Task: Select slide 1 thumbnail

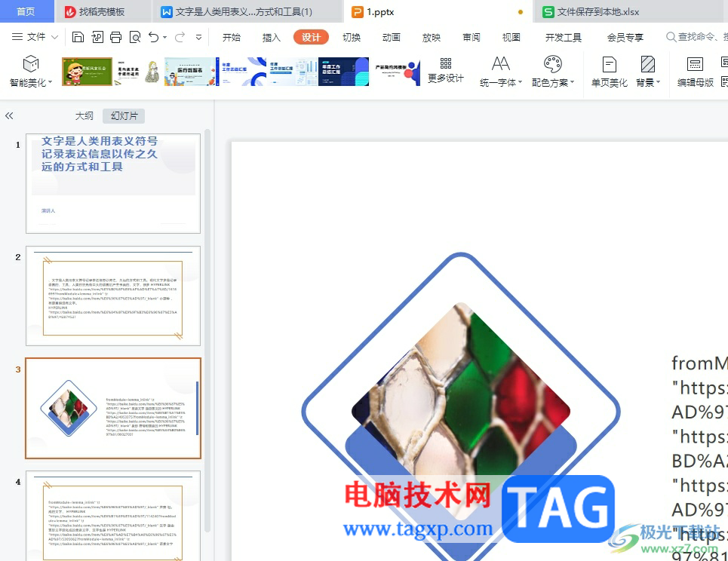Action: click(113, 184)
